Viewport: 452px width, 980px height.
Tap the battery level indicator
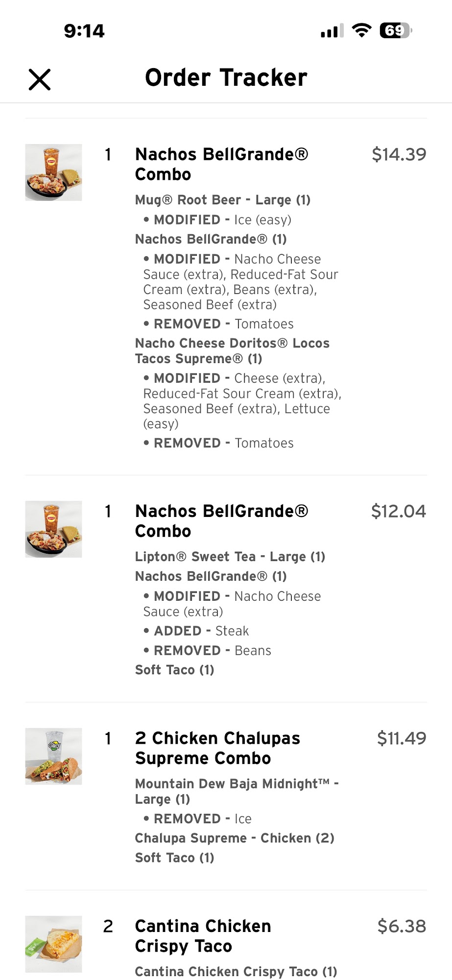click(396, 31)
